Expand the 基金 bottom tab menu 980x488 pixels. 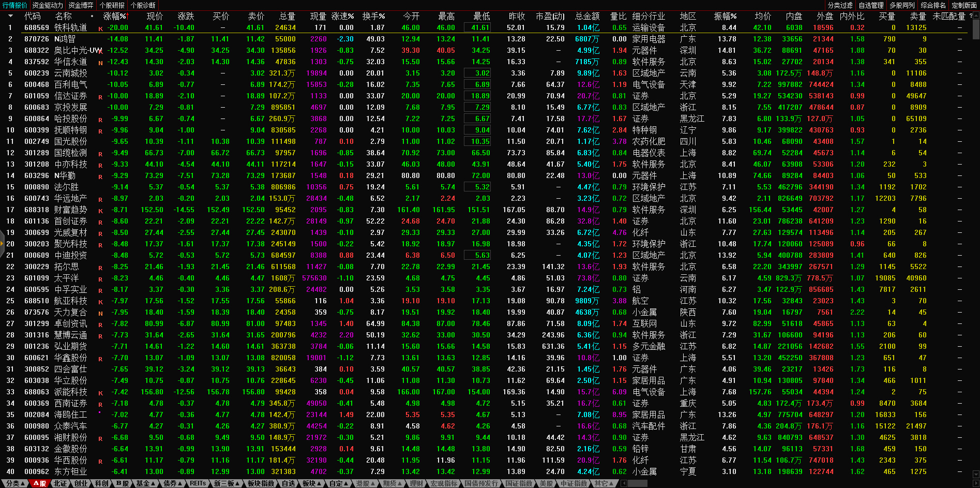[x=145, y=483]
